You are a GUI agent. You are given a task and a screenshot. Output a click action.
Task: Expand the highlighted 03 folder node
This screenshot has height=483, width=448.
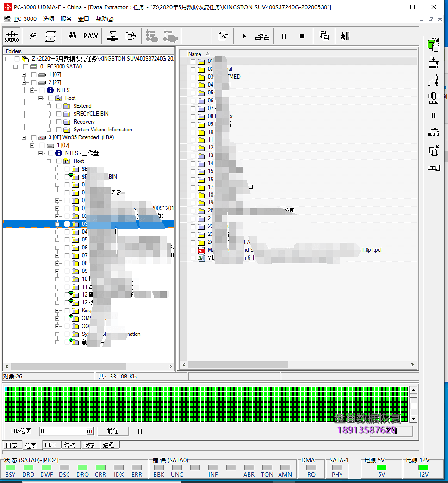coord(57,224)
